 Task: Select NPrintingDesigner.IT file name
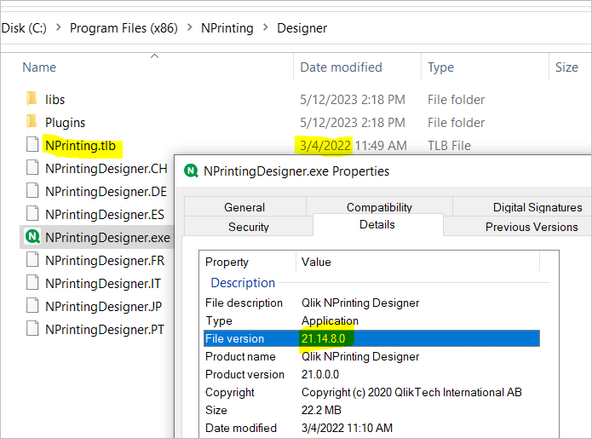tap(103, 283)
